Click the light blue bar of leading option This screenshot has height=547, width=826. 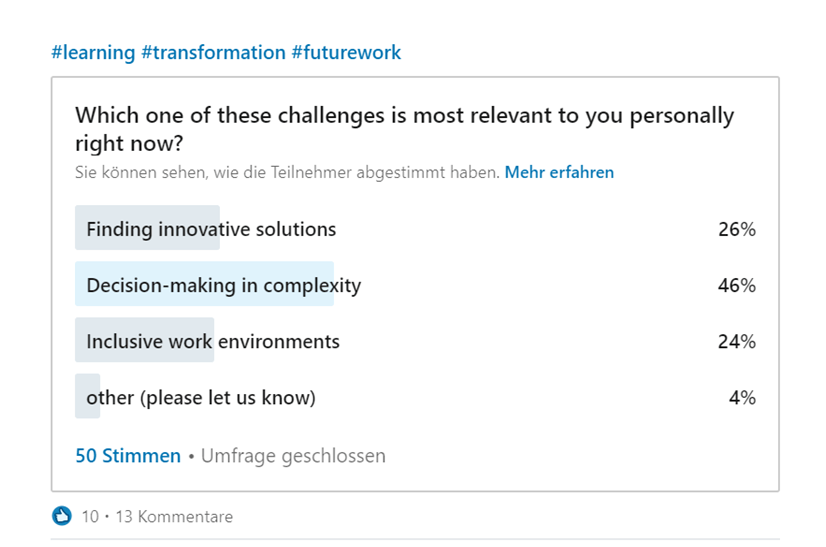click(204, 285)
